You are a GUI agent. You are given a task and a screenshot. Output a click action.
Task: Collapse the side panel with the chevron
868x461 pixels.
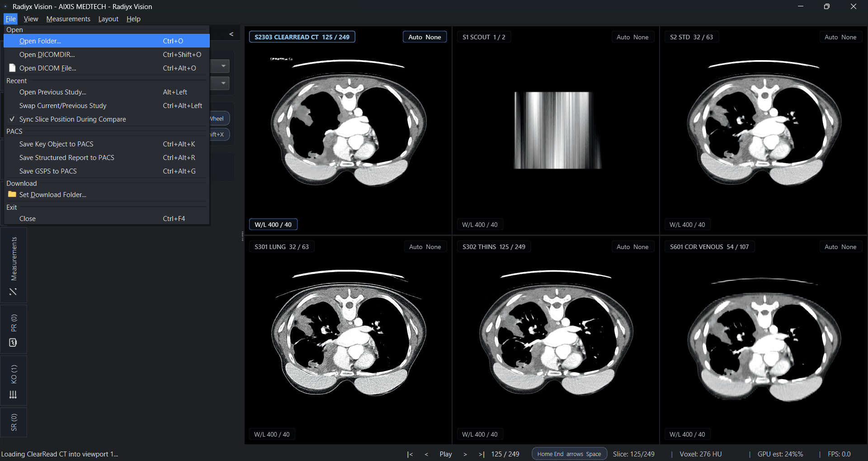231,34
